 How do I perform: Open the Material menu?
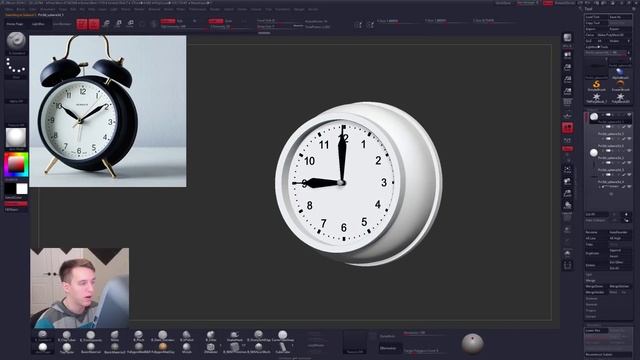[154, 9]
